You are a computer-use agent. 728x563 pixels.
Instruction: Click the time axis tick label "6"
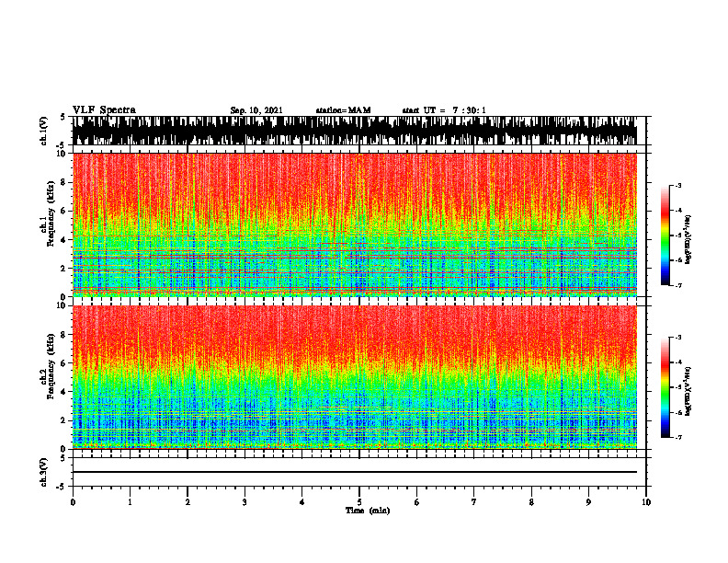tap(417, 502)
